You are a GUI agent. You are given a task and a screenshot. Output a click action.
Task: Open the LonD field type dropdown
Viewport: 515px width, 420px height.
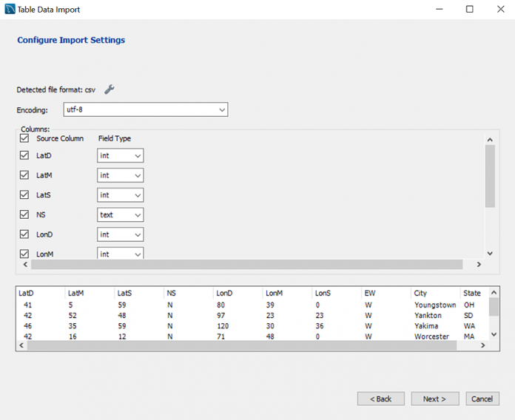pos(120,234)
